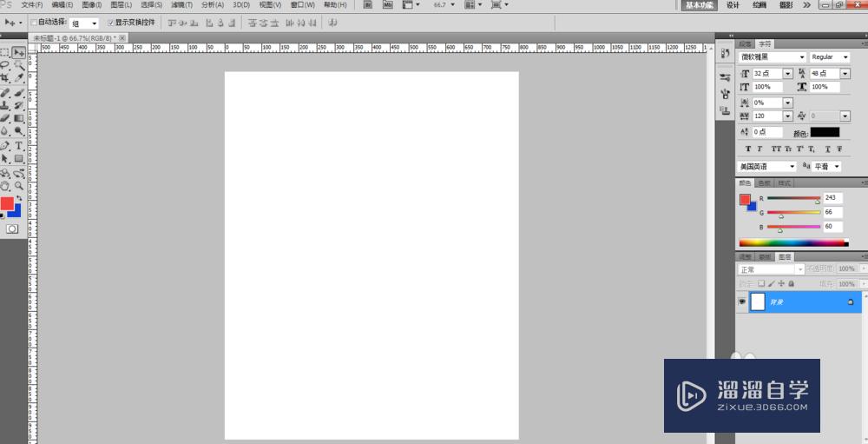The width and height of the screenshot is (868, 444).
Task: Toggle lock all in Layers panel
Action: [x=791, y=283]
